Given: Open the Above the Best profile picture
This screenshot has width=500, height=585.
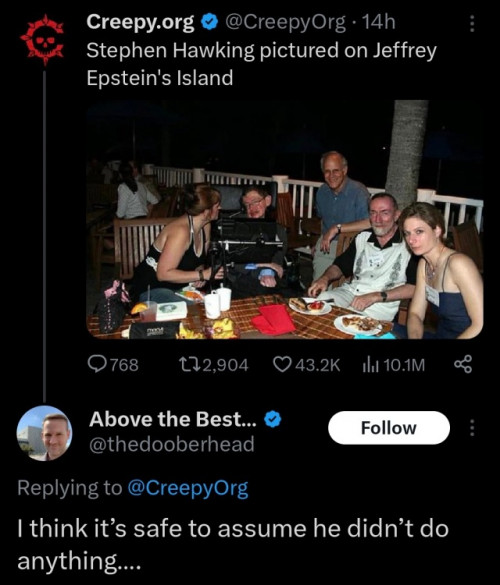Looking at the screenshot, I should point(44,433).
